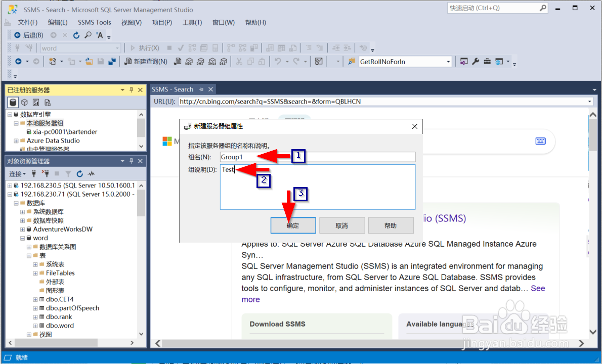Viewport: 602px width, 364px height.
Task: Click the New Query (新建查询) button
Action: (146, 61)
